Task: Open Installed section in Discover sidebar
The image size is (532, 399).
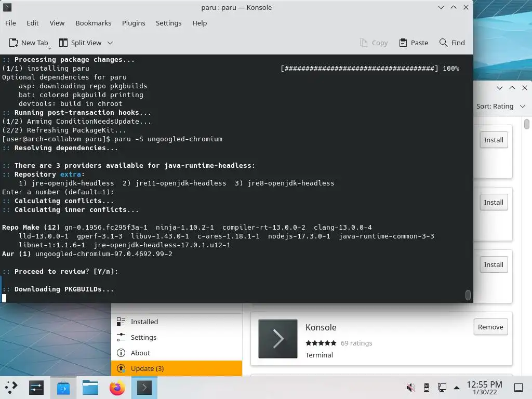Action: click(x=177, y=322)
